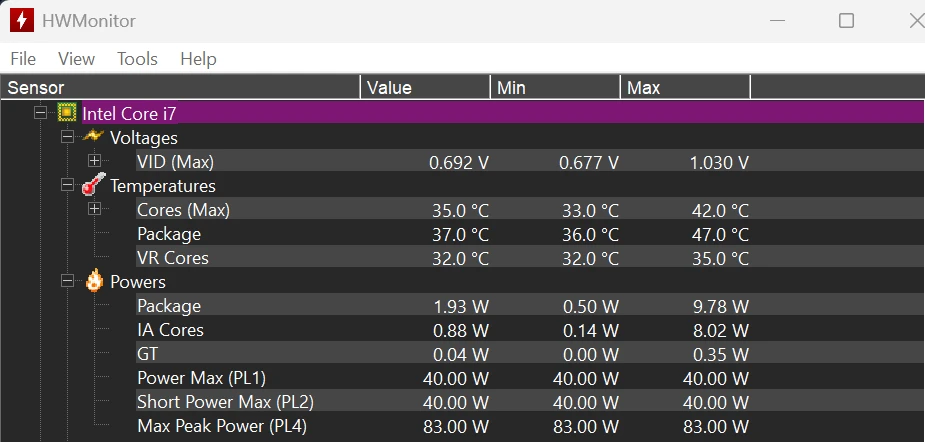Click the 0.692 V current VID value
This screenshot has height=442, width=925.
pyautogui.click(x=459, y=162)
